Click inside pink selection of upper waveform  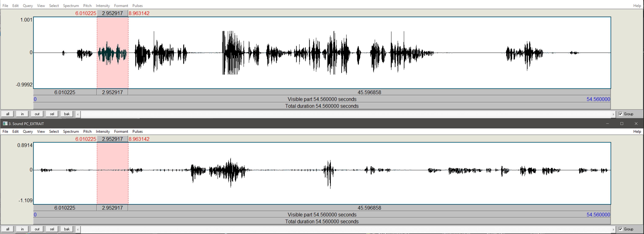click(x=112, y=53)
